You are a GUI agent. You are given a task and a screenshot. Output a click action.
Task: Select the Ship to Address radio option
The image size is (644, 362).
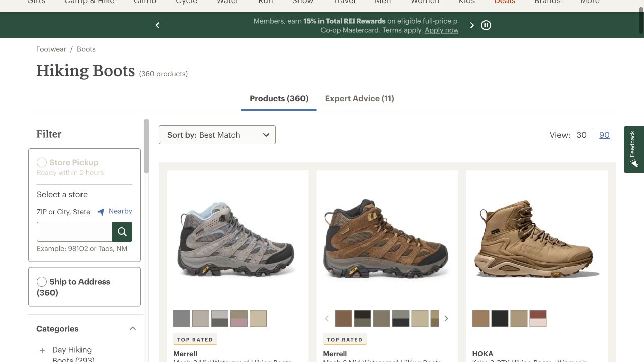(42, 282)
